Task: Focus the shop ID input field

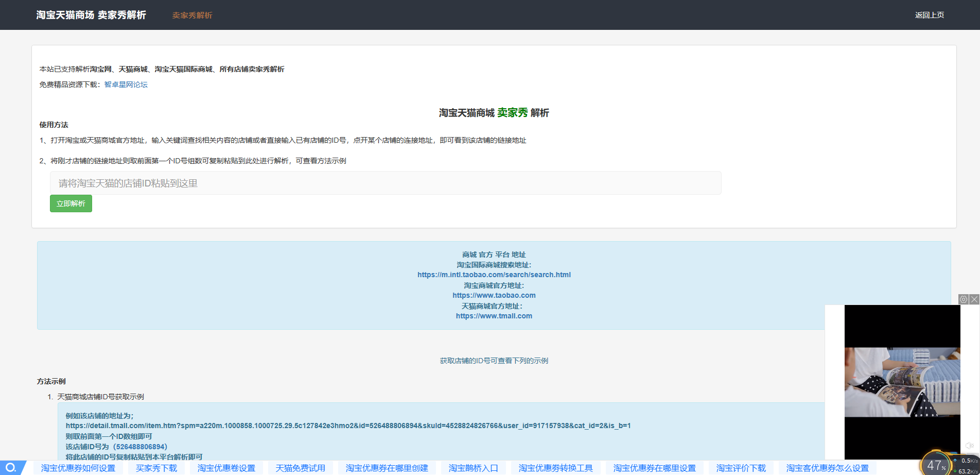Action: point(386,183)
